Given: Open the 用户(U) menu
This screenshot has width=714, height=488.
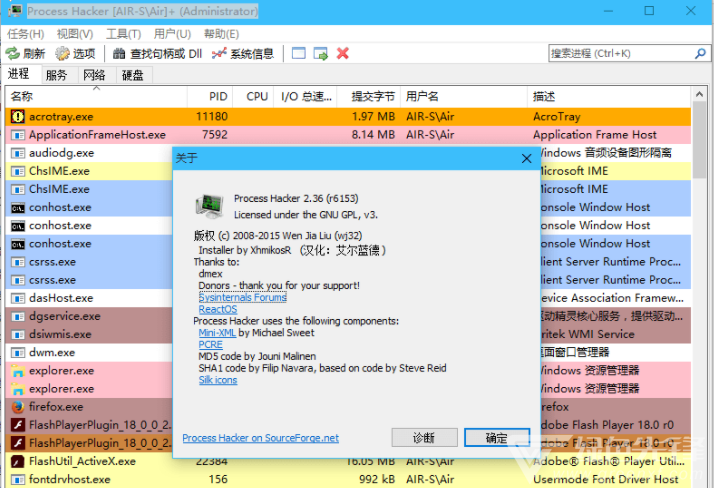Looking at the screenshot, I should [172, 34].
